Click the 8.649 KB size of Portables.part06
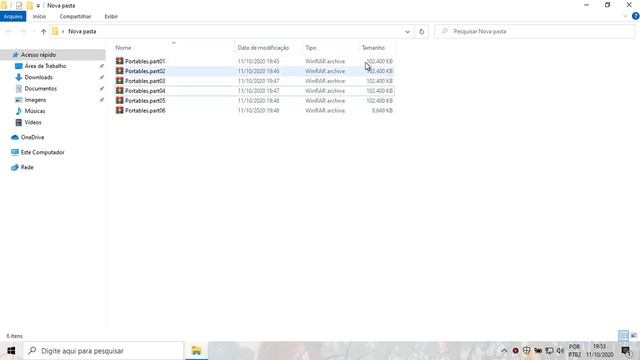Image resolution: width=640 pixels, height=360 pixels. tap(382, 111)
